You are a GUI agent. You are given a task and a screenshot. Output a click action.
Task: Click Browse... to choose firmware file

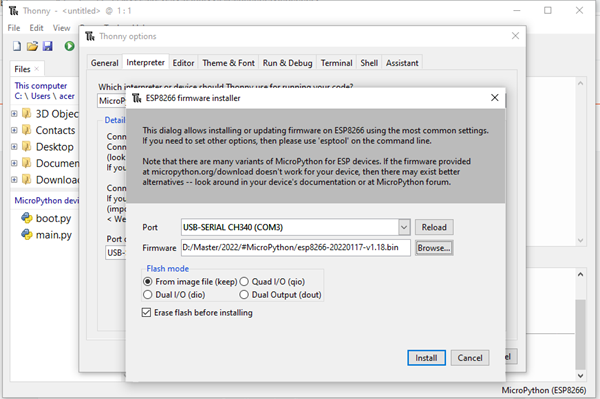434,248
